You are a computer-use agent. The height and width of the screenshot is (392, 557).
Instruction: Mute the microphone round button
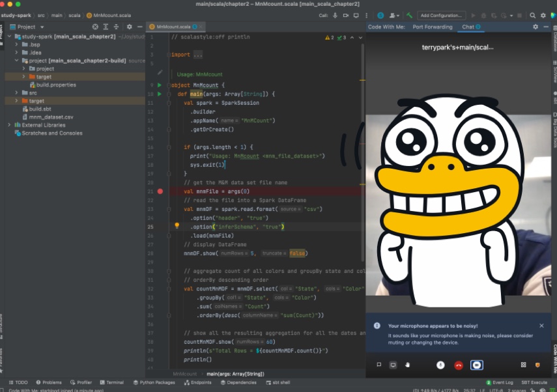click(440, 365)
